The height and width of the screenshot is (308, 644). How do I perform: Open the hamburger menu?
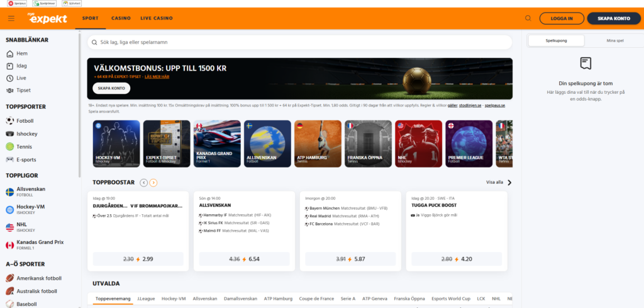click(11, 18)
